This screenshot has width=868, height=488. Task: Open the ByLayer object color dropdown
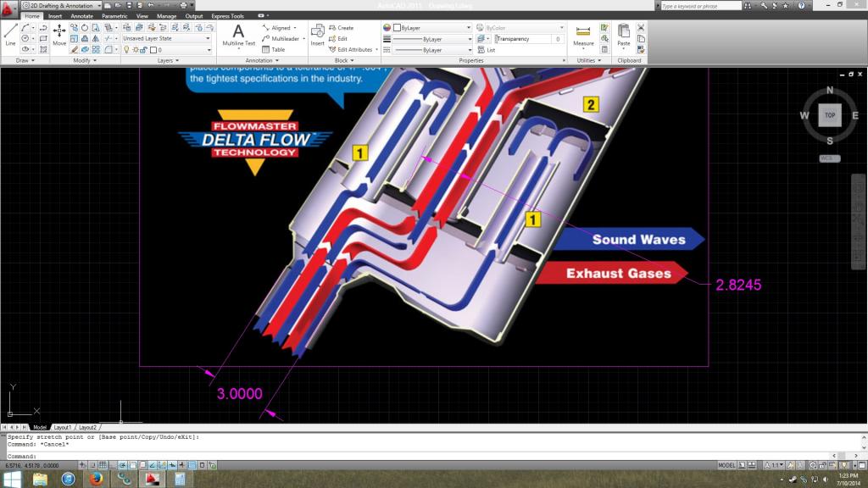coord(432,28)
